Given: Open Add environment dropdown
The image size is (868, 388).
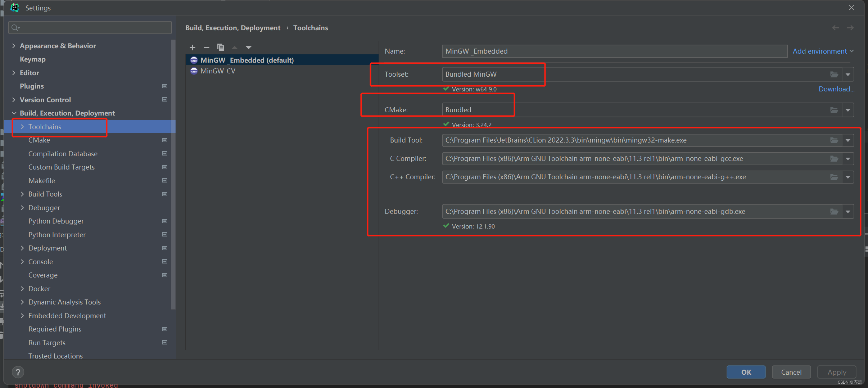Looking at the screenshot, I should click(823, 51).
